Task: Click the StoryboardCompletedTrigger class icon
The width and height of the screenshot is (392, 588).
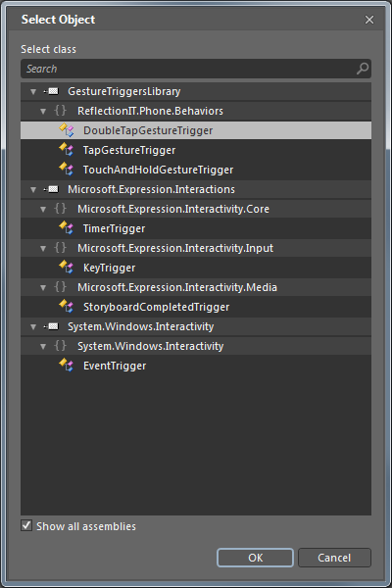Action: pyautogui.click(x=67, y=306)
